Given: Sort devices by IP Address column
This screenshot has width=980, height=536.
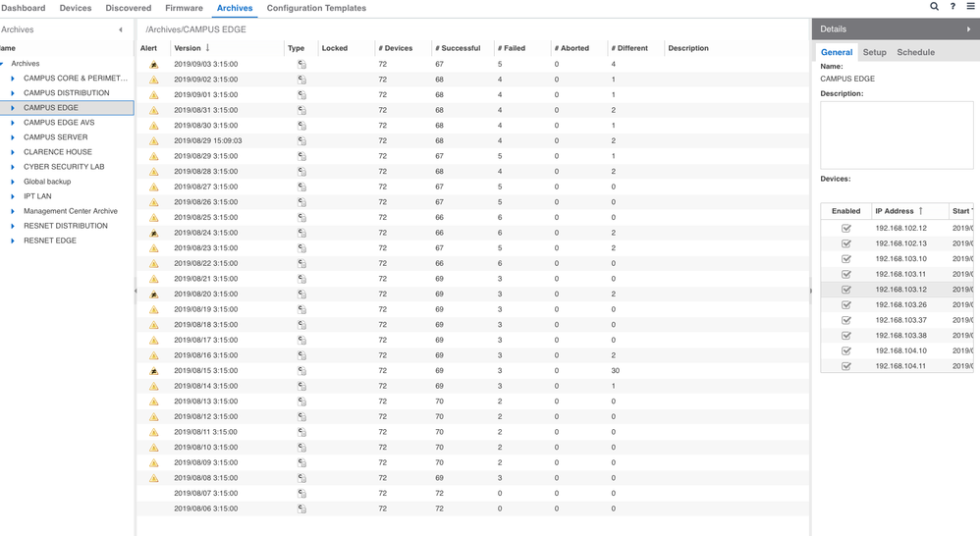Looking at the screenshot, I should click(894, 211).
